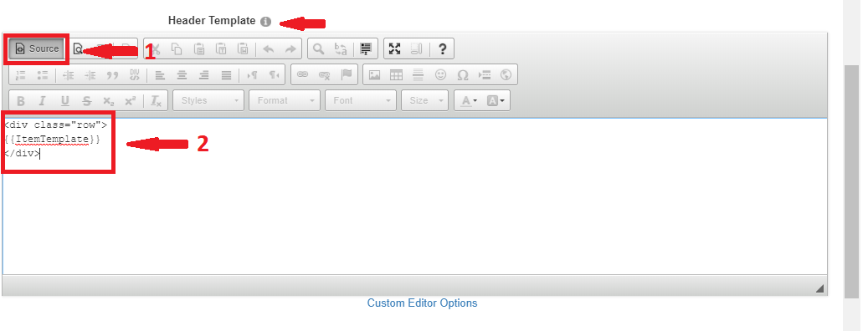Screen dimensions: 868x331
Task: Insert a smiley emoticon
Action: coord(440,75)
